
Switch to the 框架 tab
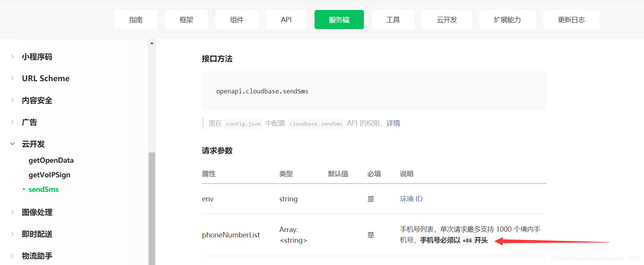186,20
